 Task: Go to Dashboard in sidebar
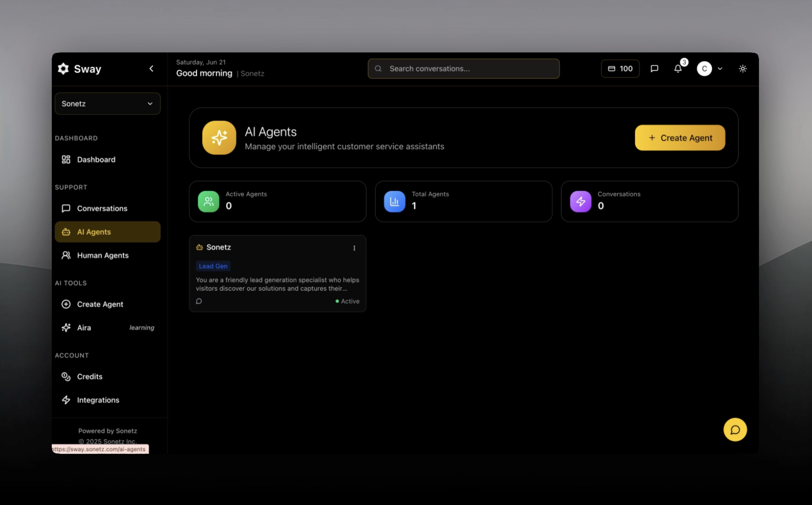click(96, 160)
